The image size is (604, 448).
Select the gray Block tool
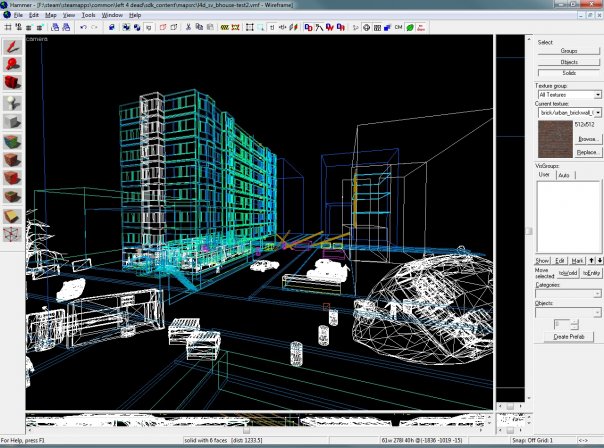12,122
